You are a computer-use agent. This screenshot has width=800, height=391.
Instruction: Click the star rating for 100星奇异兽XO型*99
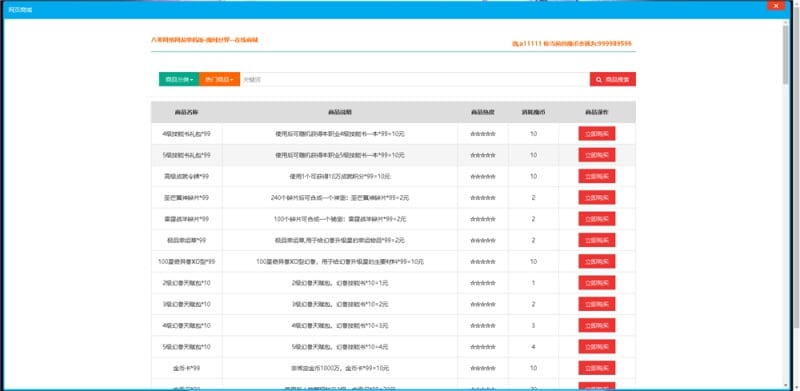pyautogui.click(x=483, y=262)
